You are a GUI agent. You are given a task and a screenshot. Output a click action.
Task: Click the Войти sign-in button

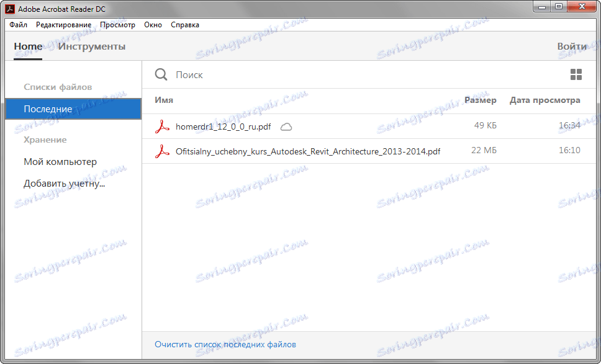572,47
